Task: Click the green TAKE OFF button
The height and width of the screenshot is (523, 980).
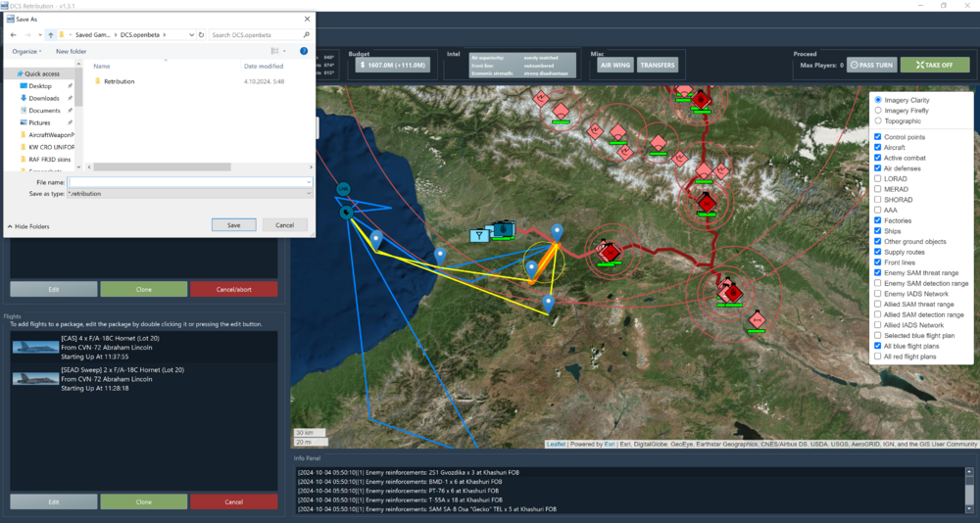Action: coord(935,65)
